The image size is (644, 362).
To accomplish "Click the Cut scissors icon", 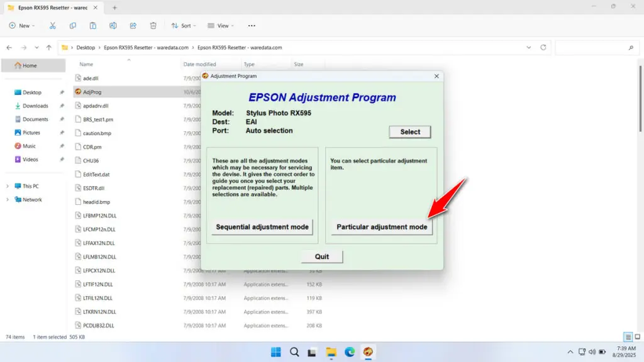I will pyautogui.click(x=53, y=25).
